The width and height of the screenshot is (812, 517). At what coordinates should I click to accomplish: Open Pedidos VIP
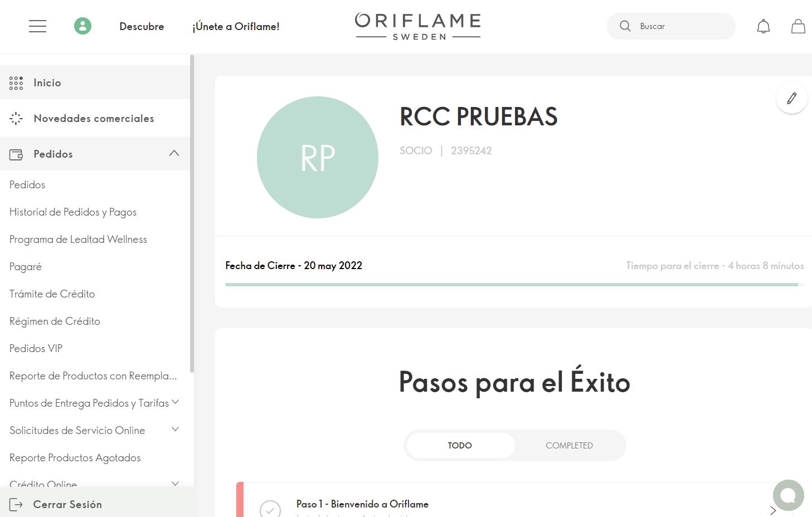(36, 349)
